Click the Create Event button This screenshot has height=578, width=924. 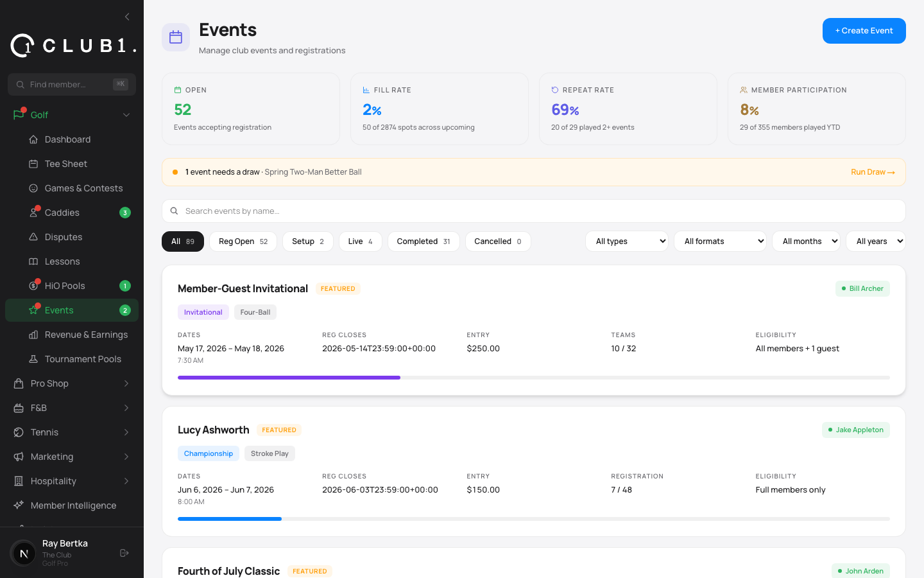864,31
